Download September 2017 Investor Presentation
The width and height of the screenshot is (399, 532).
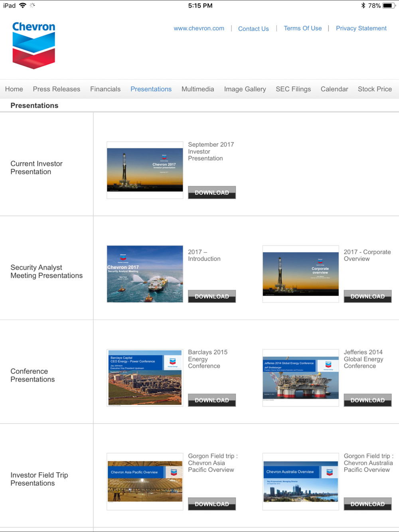pos(212,193)
